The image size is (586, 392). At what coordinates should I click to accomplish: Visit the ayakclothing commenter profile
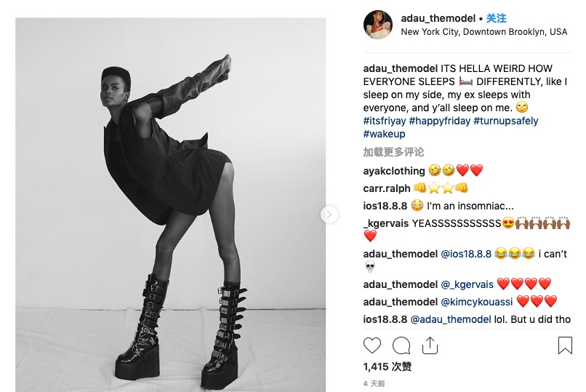click(x=394, y=171)
